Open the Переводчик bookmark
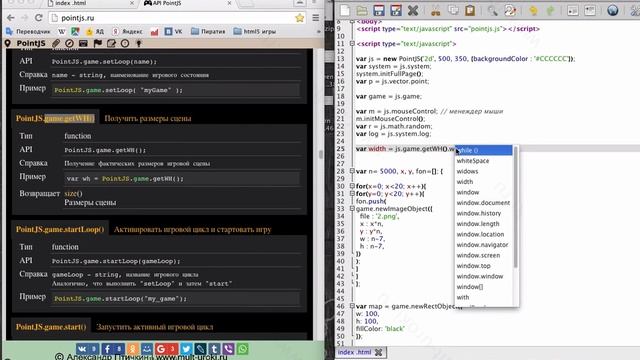 (28, 31)
